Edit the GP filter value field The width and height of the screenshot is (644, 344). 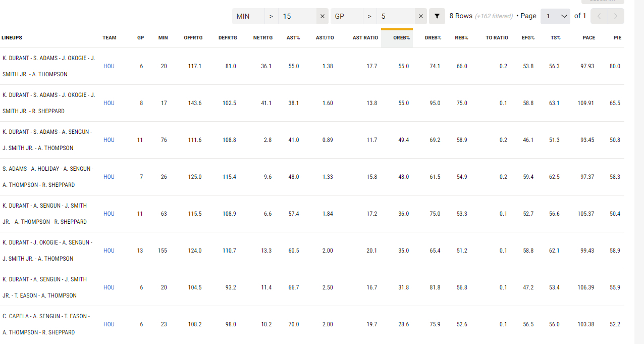tap(396, 16)
